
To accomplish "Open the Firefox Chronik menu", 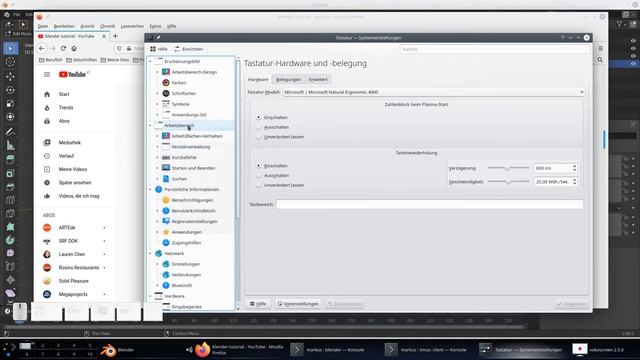I will (x=107, y=26).
